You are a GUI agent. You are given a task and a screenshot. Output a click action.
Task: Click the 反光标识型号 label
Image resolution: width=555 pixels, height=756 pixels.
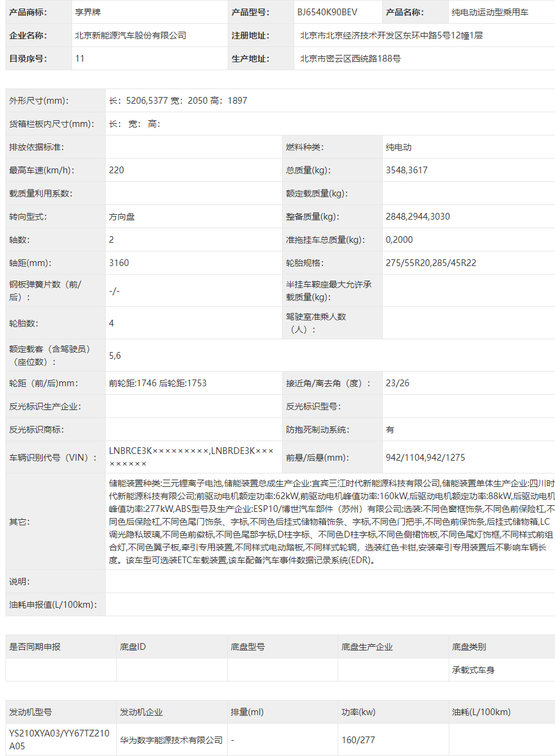point(313,406)
